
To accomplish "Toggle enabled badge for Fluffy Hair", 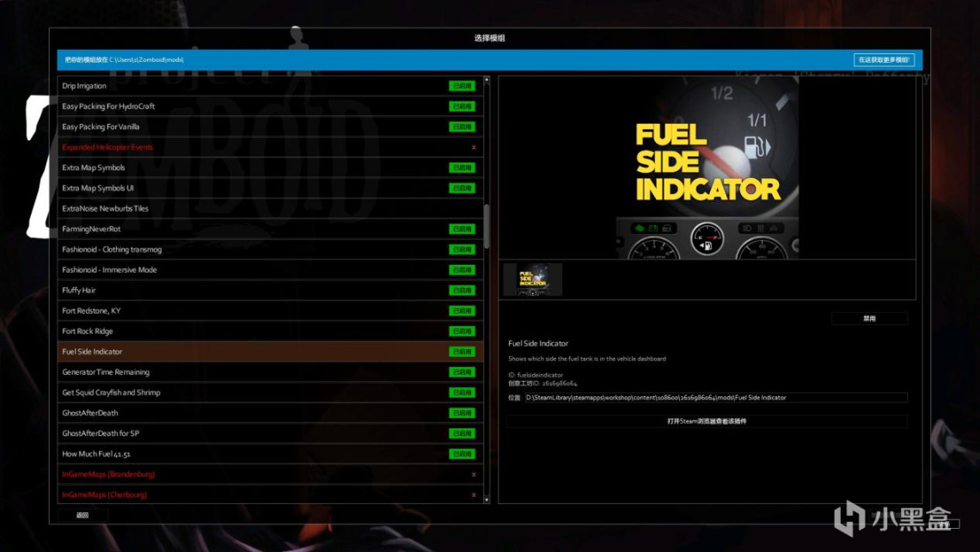I will pyautogui.click(x=462, y=290).
